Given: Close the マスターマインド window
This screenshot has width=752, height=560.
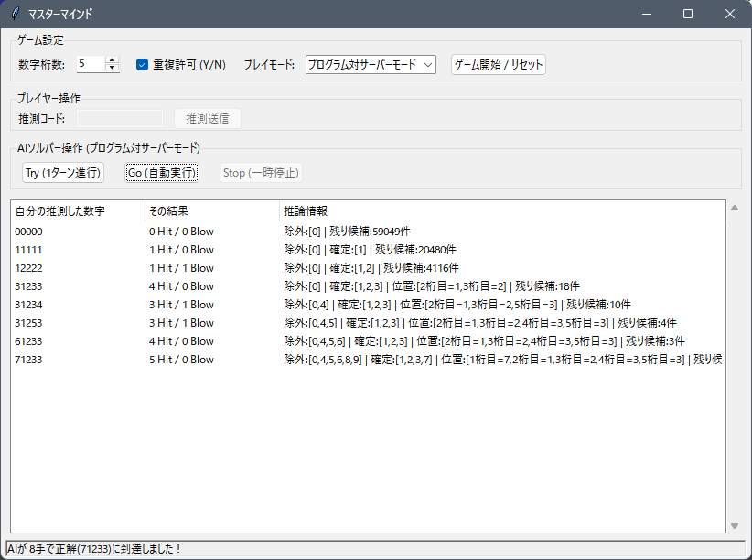Looking at the screenshot, I should [x=730, y=14].
